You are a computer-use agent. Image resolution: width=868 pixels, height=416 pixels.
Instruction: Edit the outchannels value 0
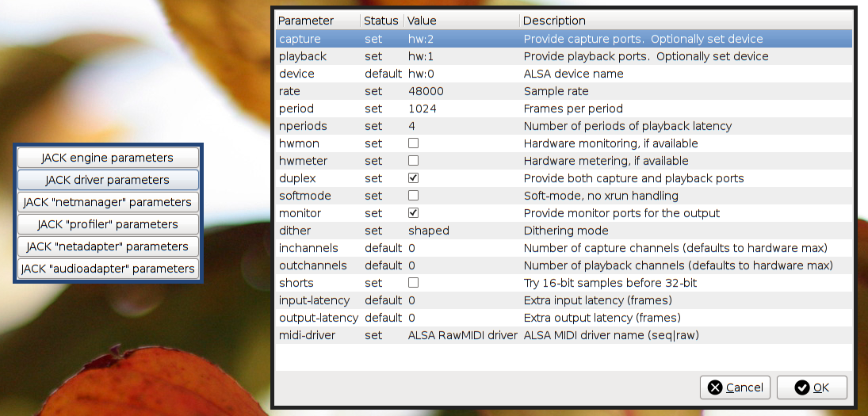point(412,265)
